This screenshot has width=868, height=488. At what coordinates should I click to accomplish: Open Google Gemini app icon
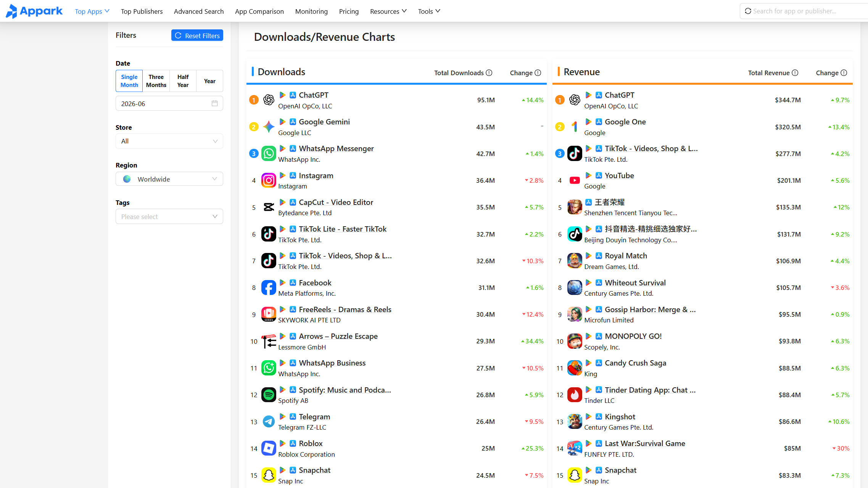(269, 127)
